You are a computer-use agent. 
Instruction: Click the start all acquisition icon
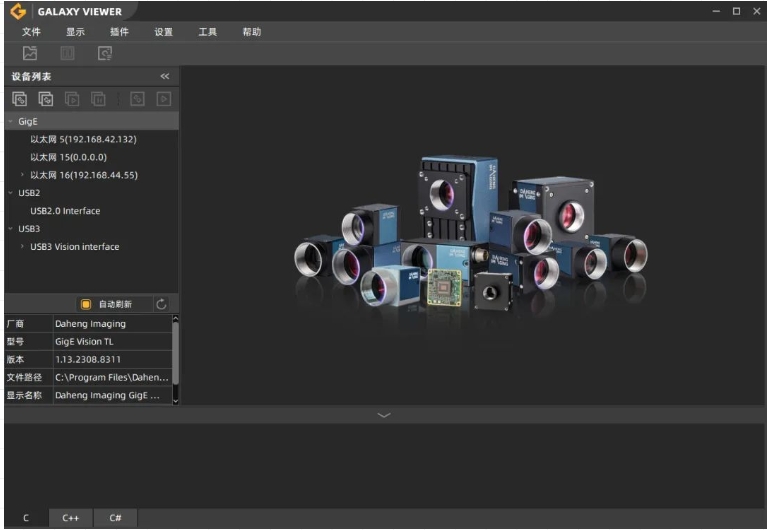pos(72,99)
